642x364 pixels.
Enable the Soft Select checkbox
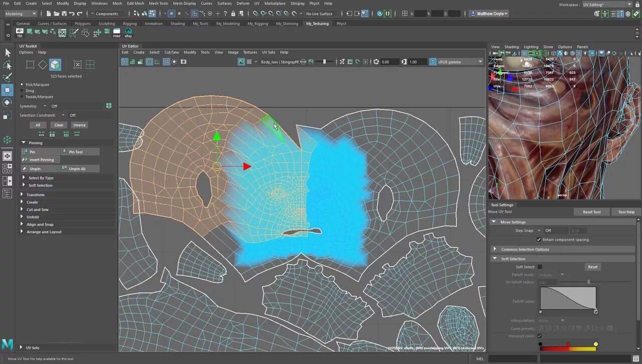pyautogui.click(x=540, y=267)
